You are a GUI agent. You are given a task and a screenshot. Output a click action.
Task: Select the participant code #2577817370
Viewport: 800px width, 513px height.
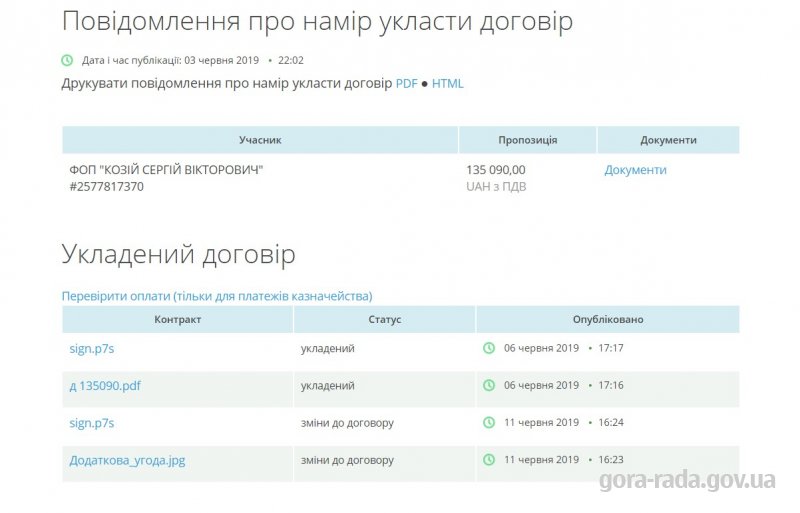107,187
